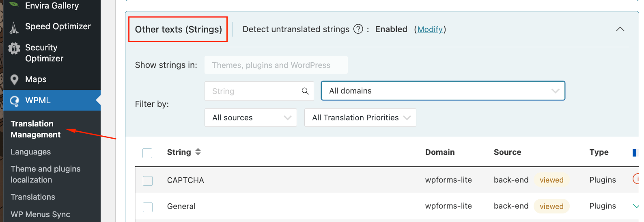Screen dimensions: 644x222
Task: Toggle the select-all strings checkbox
Action: click(147, 153)
